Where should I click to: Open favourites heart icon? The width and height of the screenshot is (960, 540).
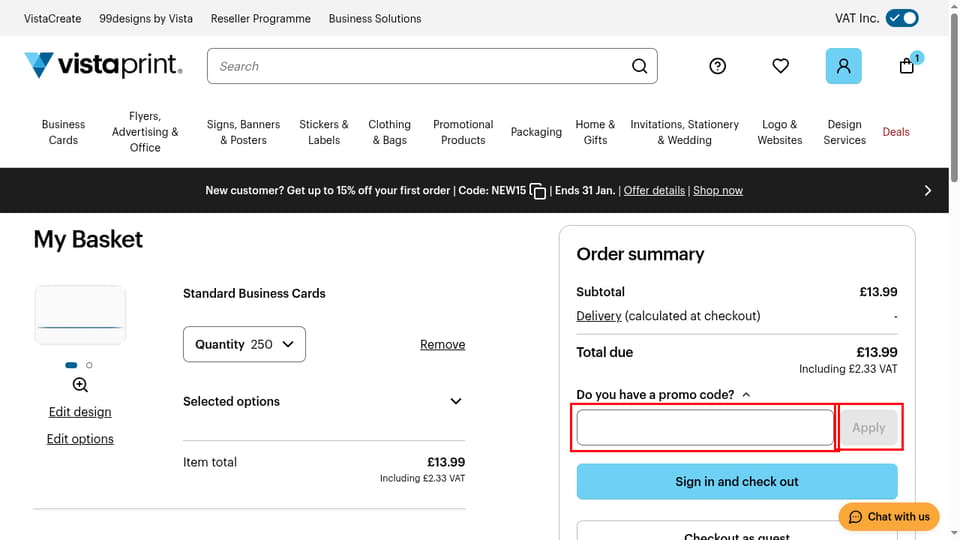coord(780,66)
